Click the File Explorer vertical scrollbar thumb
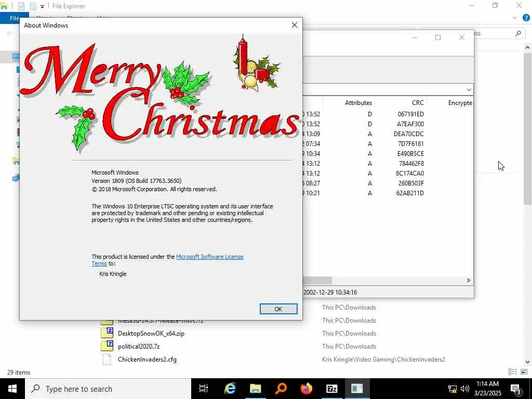Viewport: 532px width, 399px height. click(x=527, y=128)
